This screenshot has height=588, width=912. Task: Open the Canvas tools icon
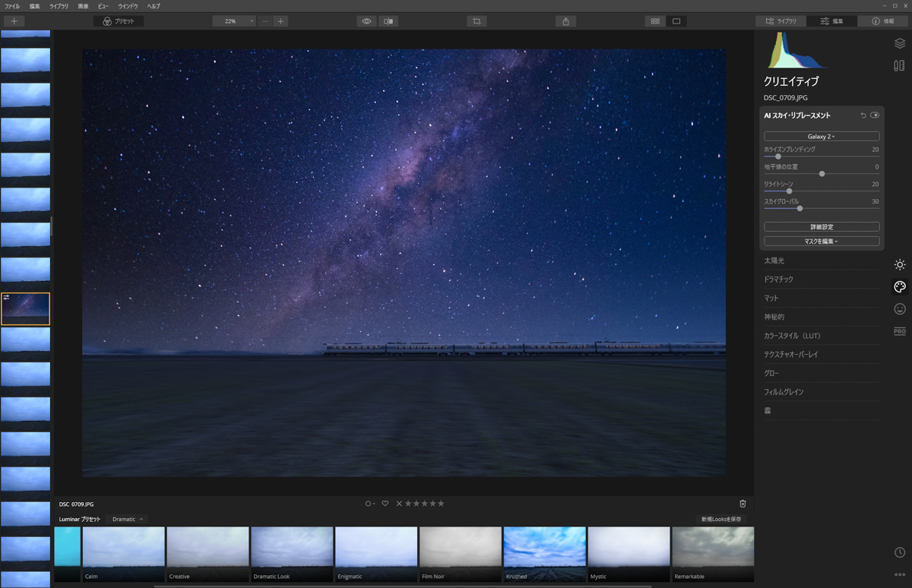(900, 65)
